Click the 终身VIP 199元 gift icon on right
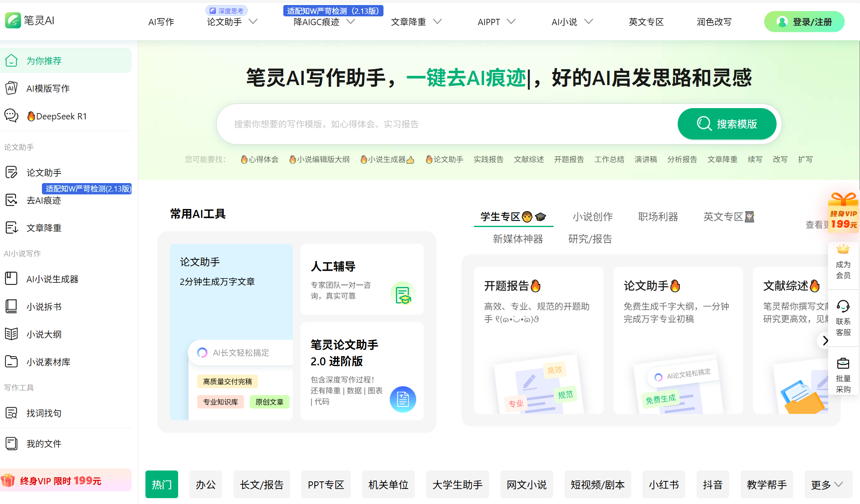 click(x=843, y=212)
